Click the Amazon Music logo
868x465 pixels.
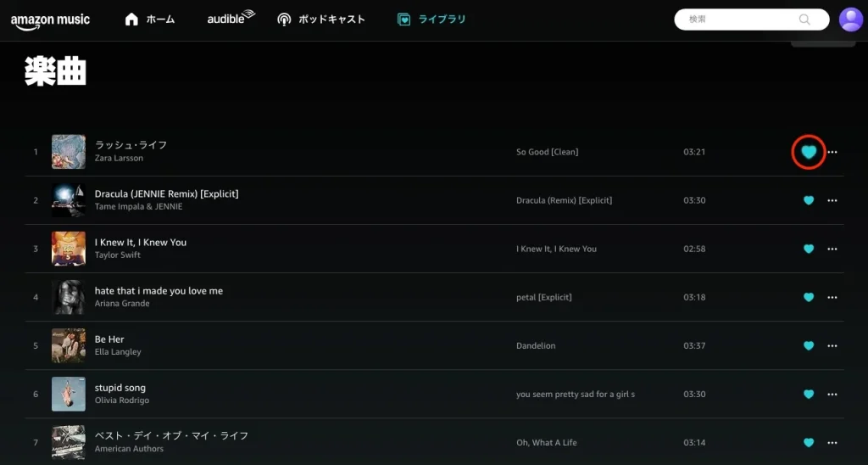50,20
